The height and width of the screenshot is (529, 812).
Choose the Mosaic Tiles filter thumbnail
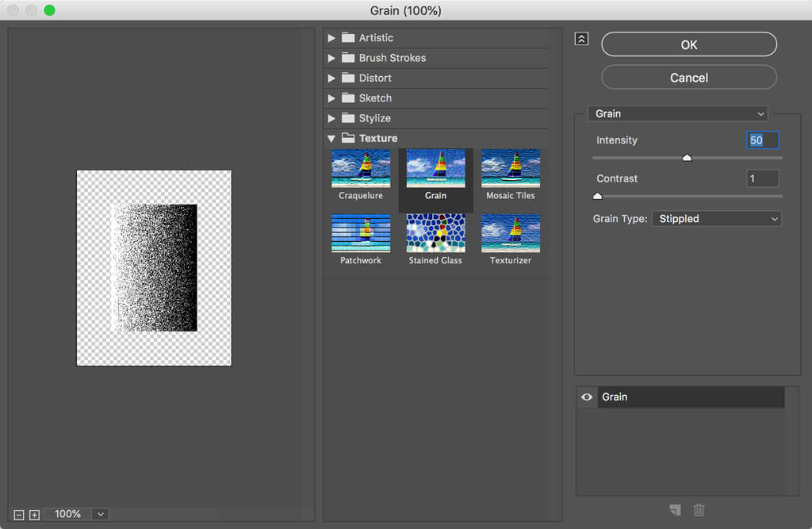tap(510, 169)
